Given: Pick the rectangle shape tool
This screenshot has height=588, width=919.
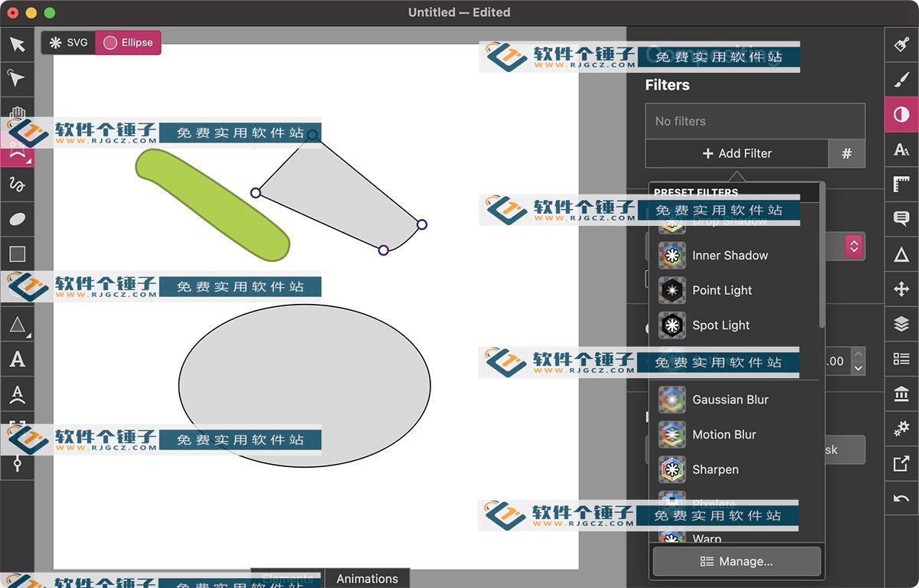Looking at the screenshot, I should [x=17, y=253].
